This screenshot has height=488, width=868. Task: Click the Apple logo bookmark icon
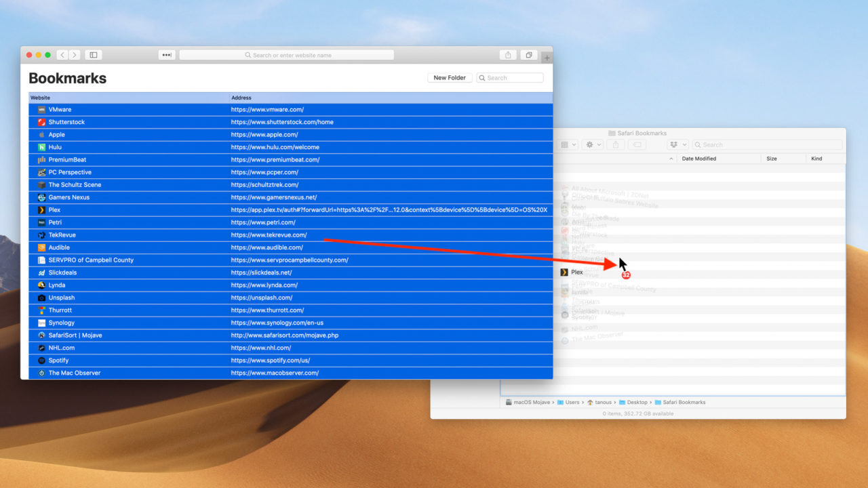pyautogui.click(x=41, y=135)
